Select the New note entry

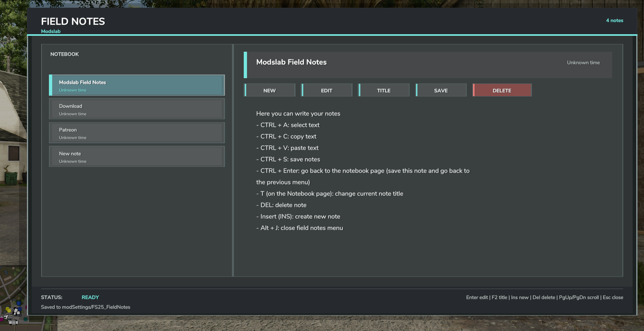click(137, 156)
